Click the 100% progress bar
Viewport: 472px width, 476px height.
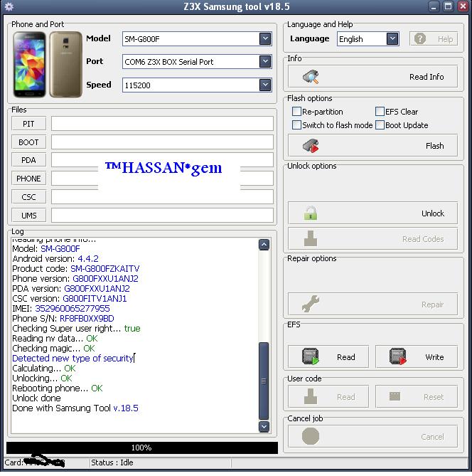click(142, 448)
